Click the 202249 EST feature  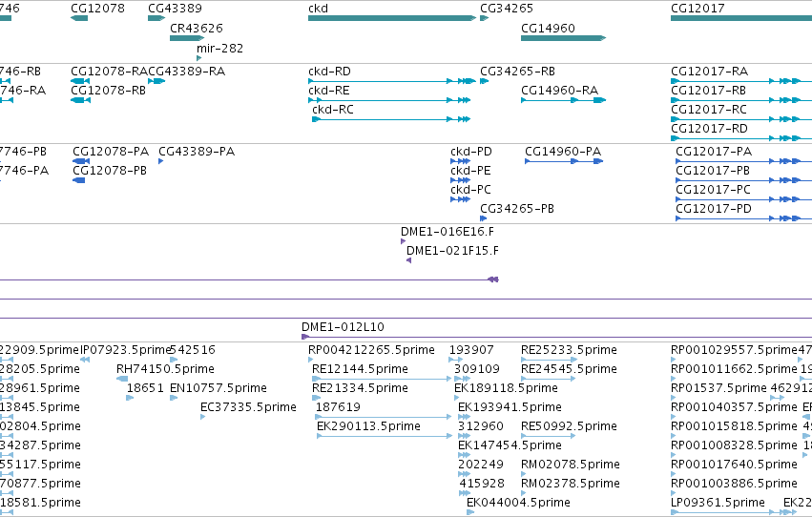464,474
